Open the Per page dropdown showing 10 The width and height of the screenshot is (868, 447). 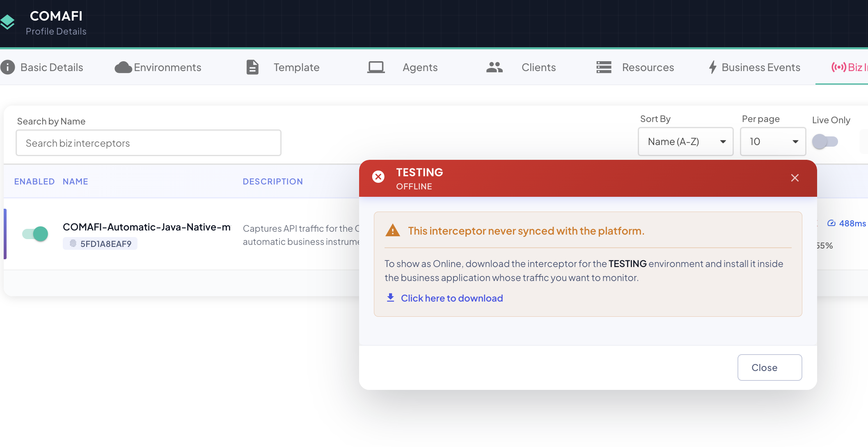(x=773, y=142)
